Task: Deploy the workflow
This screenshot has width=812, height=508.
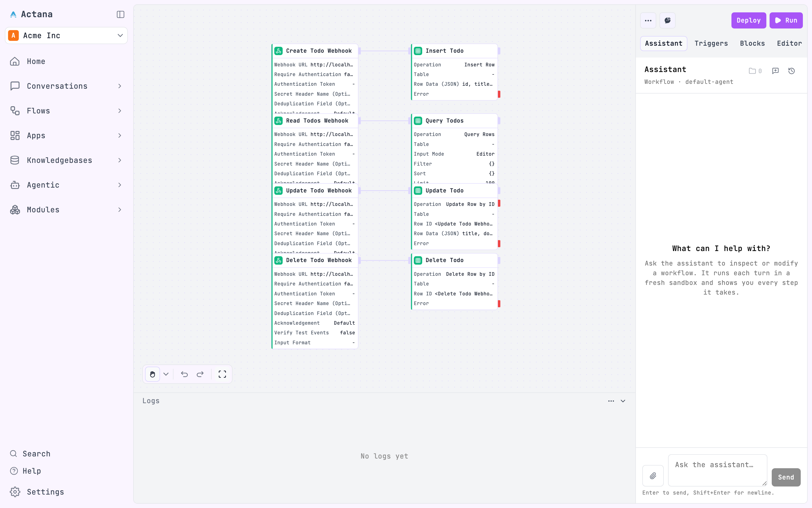Action: [x=749, y=20]
